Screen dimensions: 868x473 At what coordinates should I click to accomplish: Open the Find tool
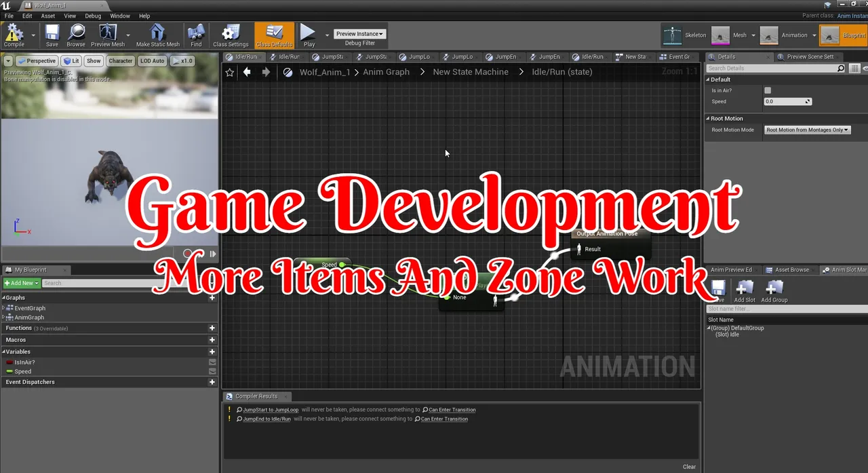click(196, 35)
